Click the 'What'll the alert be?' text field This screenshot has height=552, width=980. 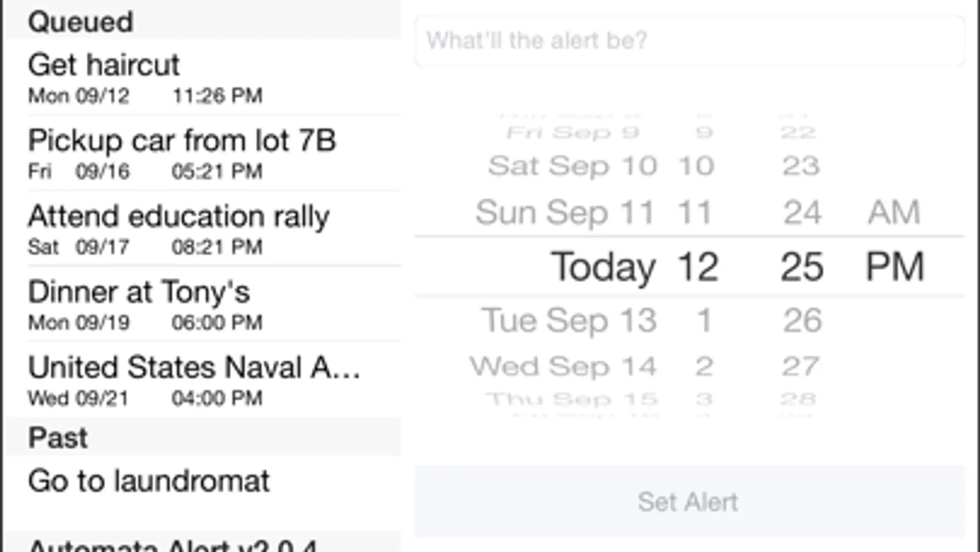(x=689, y=40)
